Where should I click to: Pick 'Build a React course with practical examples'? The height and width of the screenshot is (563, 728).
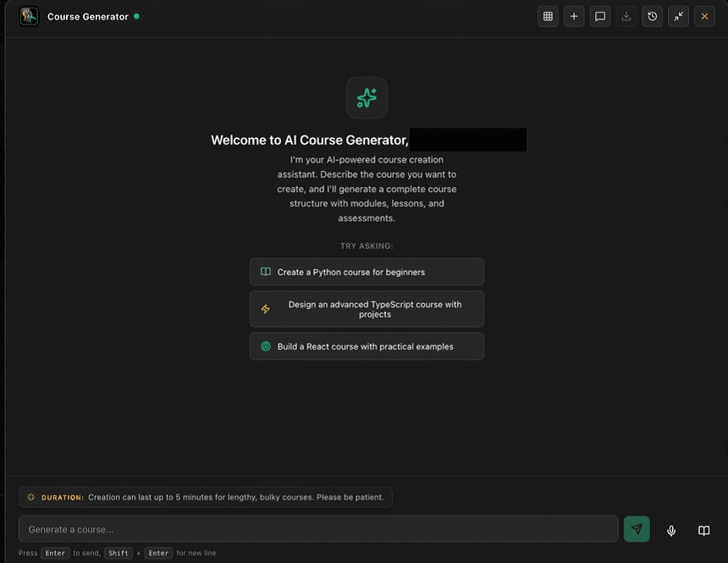[366, 346]
